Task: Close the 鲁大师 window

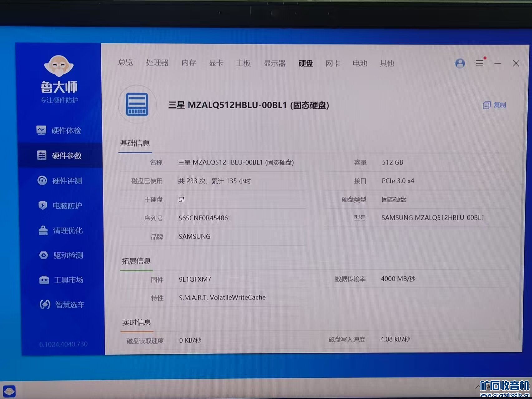Action: [x=516, y=63]
